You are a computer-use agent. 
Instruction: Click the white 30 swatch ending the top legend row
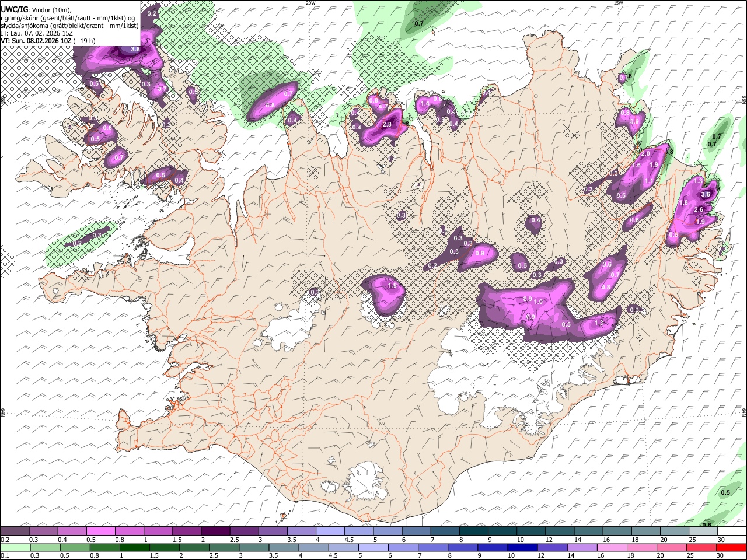click(x=731, y=531)
